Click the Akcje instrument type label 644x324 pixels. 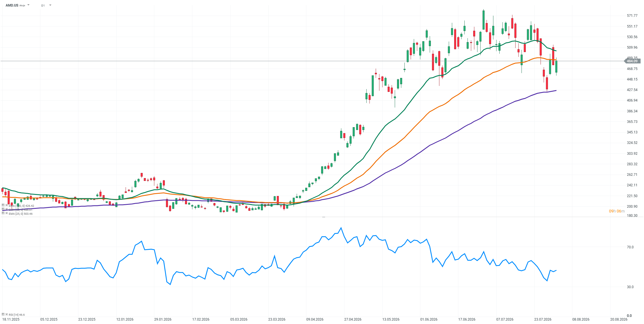(22, 6)
